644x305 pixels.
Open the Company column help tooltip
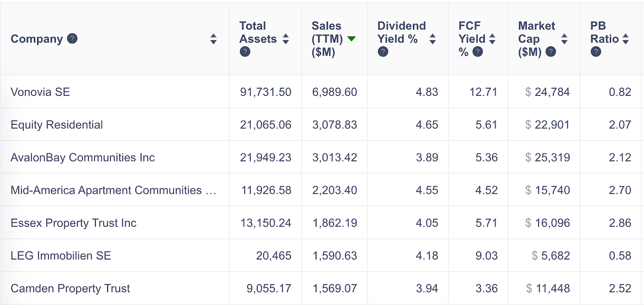(x=72, y=39)
